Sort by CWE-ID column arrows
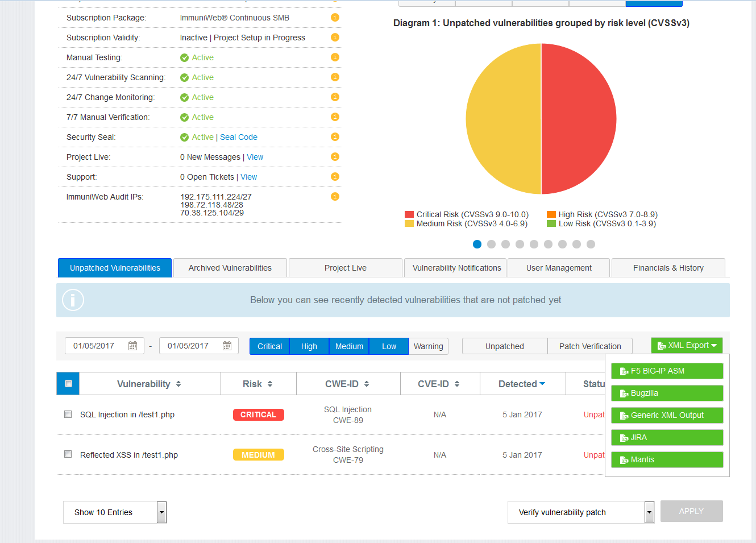 [367, 384]
